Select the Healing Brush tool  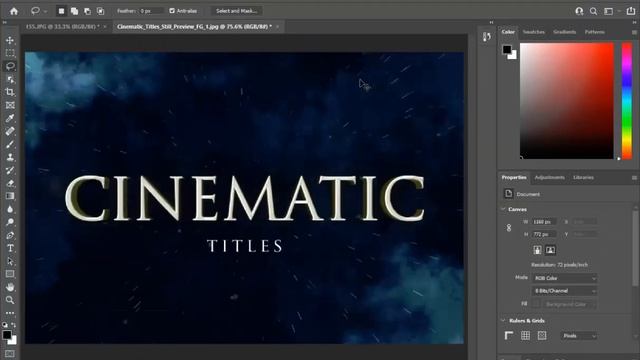[10, 131]
